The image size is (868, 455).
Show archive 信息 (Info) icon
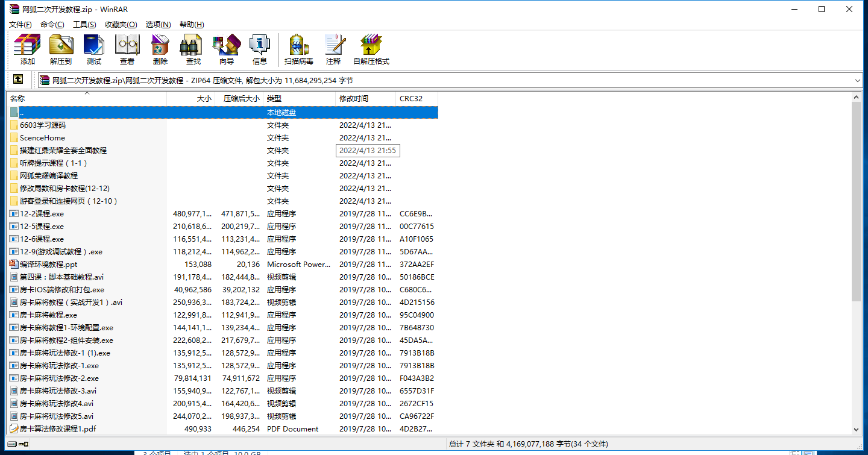coord(260,49)
